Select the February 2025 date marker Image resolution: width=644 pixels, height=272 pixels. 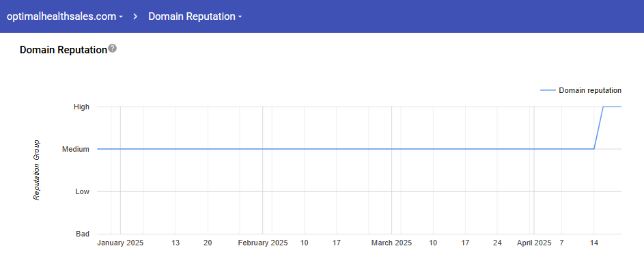click(263, 243)
